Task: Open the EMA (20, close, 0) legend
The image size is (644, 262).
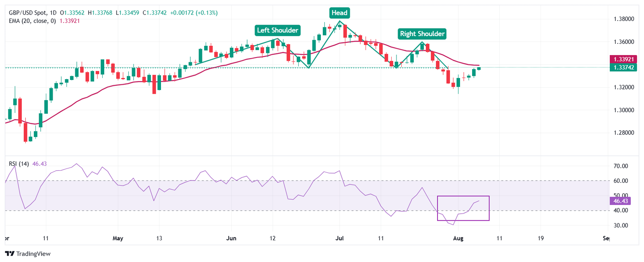Action: [x=32, y=21]
